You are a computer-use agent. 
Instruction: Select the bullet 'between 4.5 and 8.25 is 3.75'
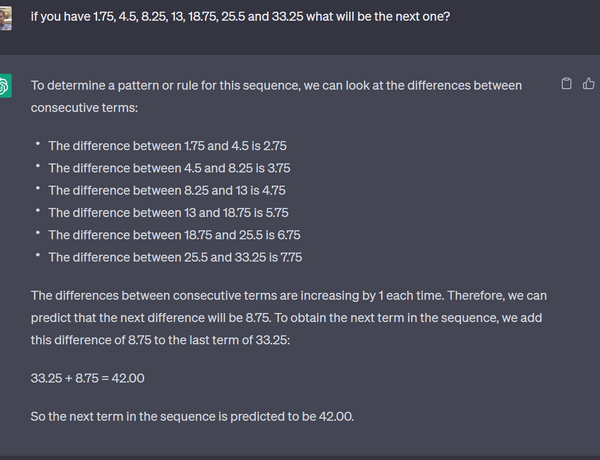[x=169, y=168]
